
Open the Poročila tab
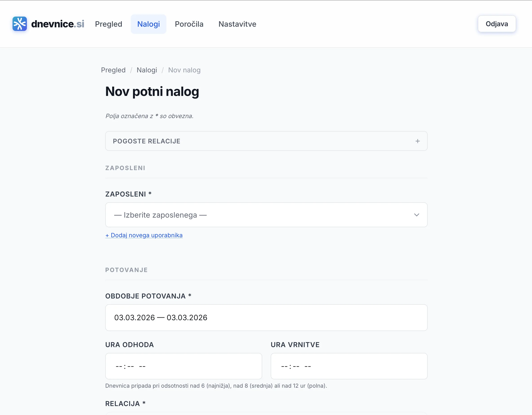(x=189, y=24)
